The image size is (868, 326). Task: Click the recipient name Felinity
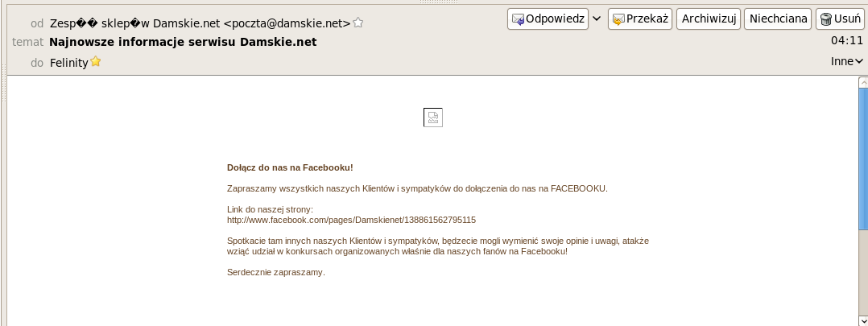click(x=68, y=62)
